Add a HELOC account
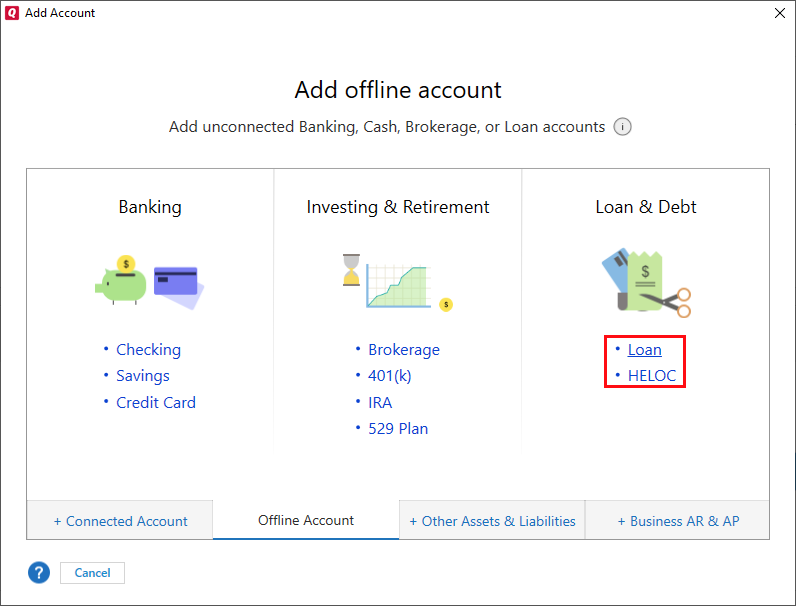The height and width of the screenshot is (606, 796). [652, 376]
